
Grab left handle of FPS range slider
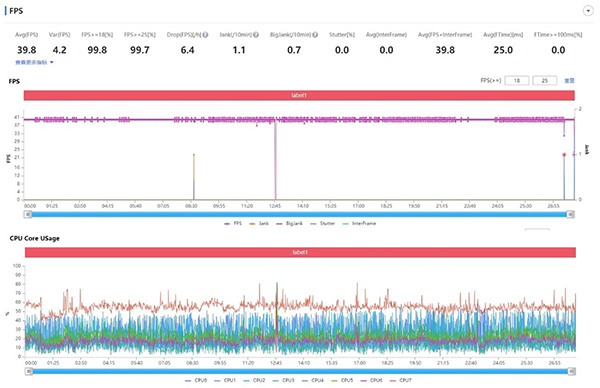pos(28,214)
